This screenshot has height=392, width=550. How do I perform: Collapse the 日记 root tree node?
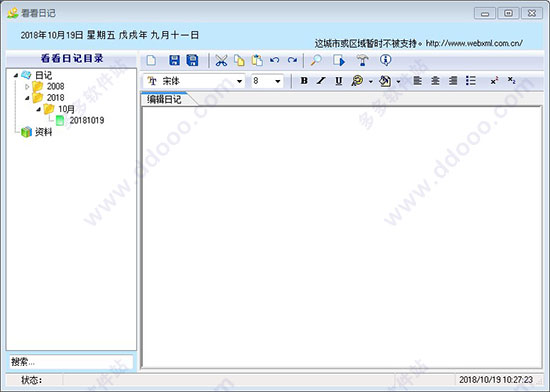click(x=16, y=75)
